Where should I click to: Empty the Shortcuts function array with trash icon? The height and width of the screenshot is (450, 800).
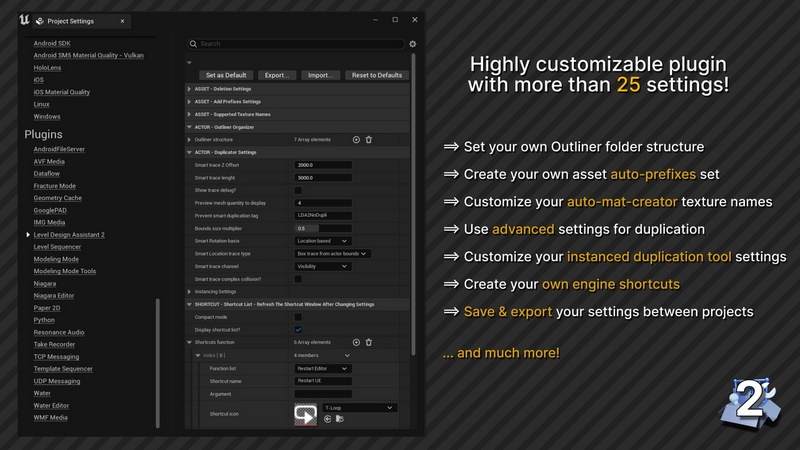pos(368,342)
